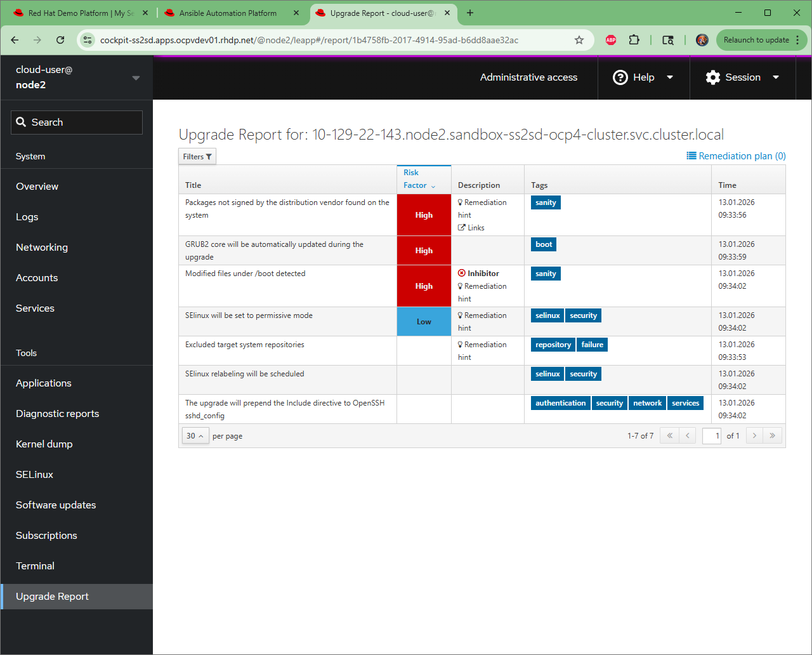Open the ABP extension icon
Screen dimensions: 812x655
[611, 40]
